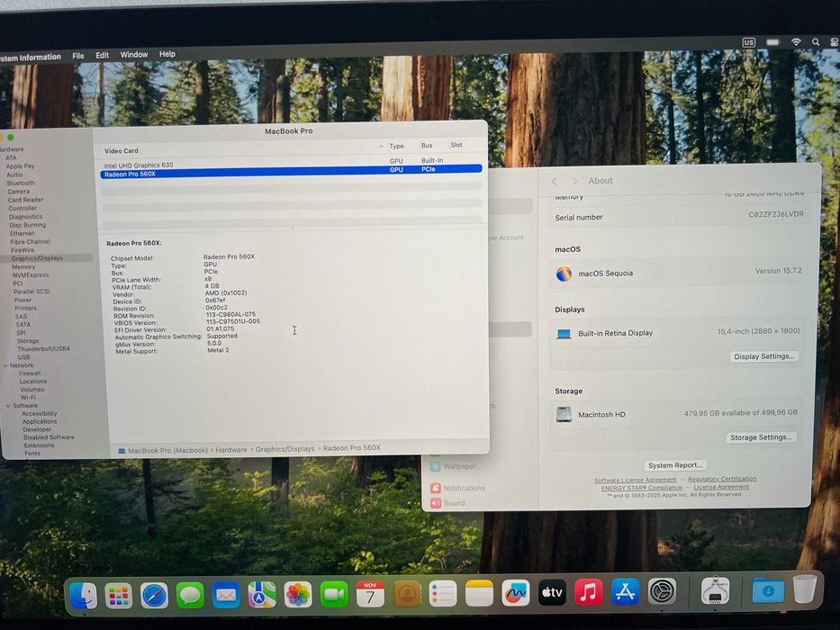Sort by Video Card column chevron
840x630 pixels.
coord(381,146)
